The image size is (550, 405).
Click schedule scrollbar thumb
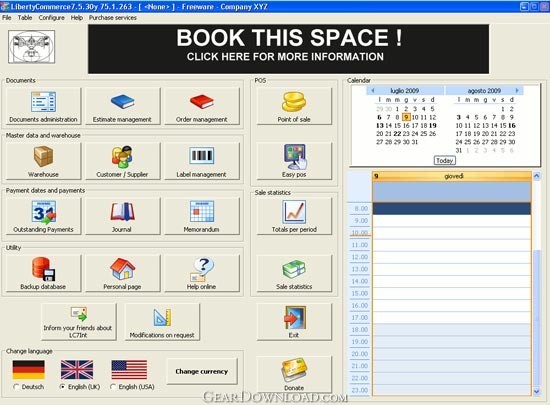(536, 317)
